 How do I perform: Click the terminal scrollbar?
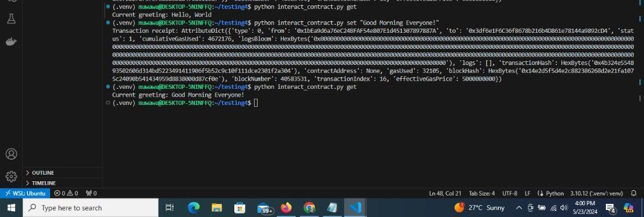point(639,51)
